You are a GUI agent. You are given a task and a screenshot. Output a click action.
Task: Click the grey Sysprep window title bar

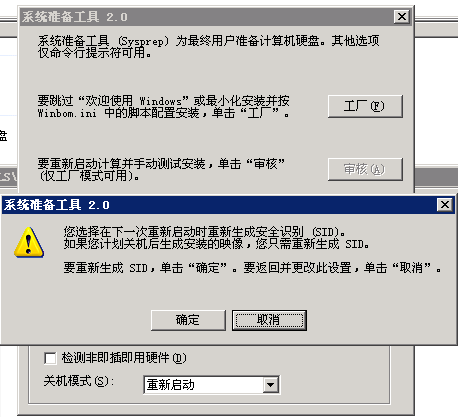[x=207, y=17]
